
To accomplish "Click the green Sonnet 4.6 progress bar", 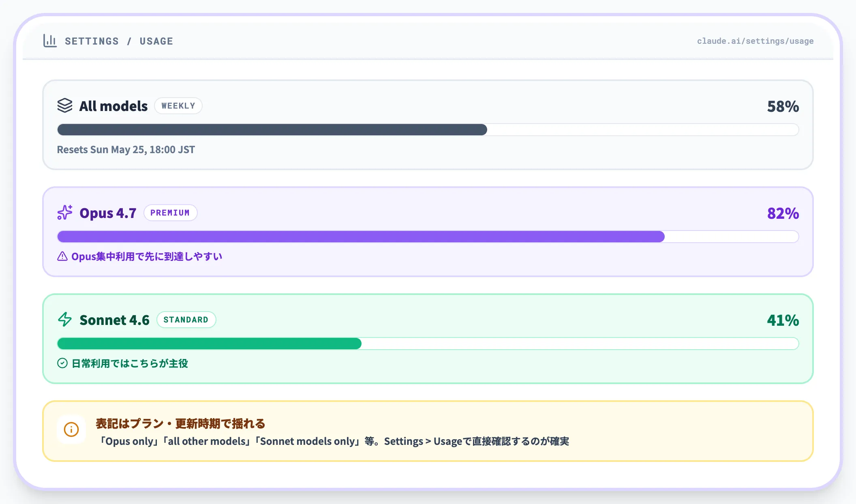I will pyautogui.click(x=428, y=344).
